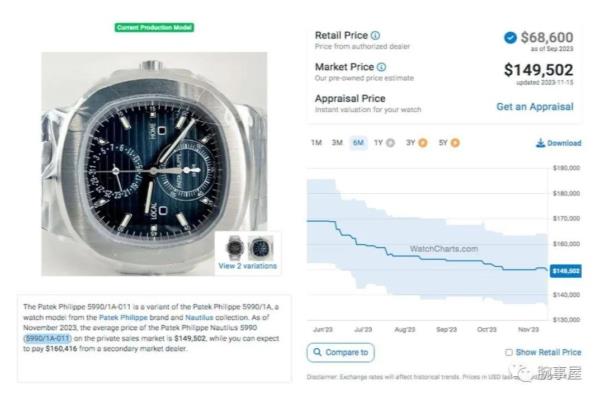Follow the Patek Philippe brand link
Screen dimensions: 600x400
point(123,318)
